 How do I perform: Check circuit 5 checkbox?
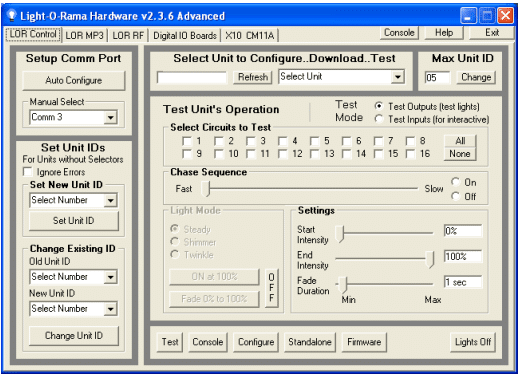315,141
